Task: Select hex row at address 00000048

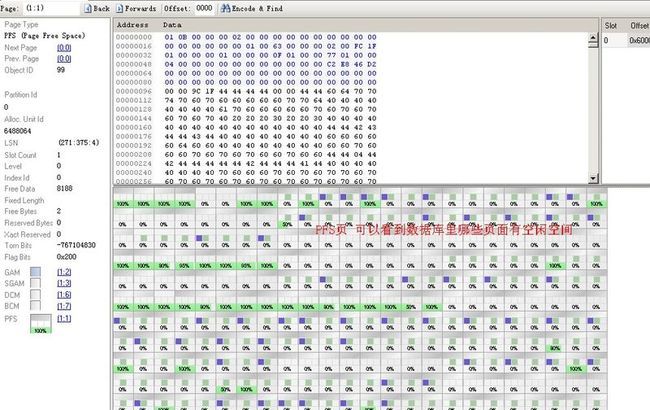Action: [246, 64]
